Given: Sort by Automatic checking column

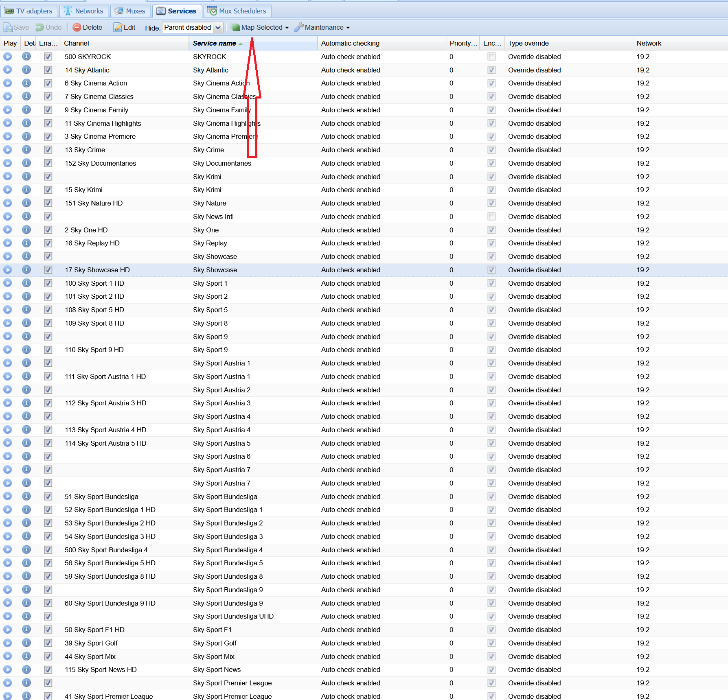Looking at the screenshot, I should coord(382,43).
